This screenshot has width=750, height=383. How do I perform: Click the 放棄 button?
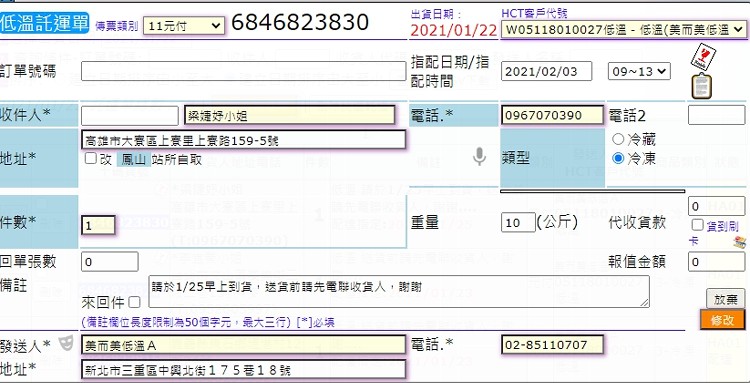point(726,299)
